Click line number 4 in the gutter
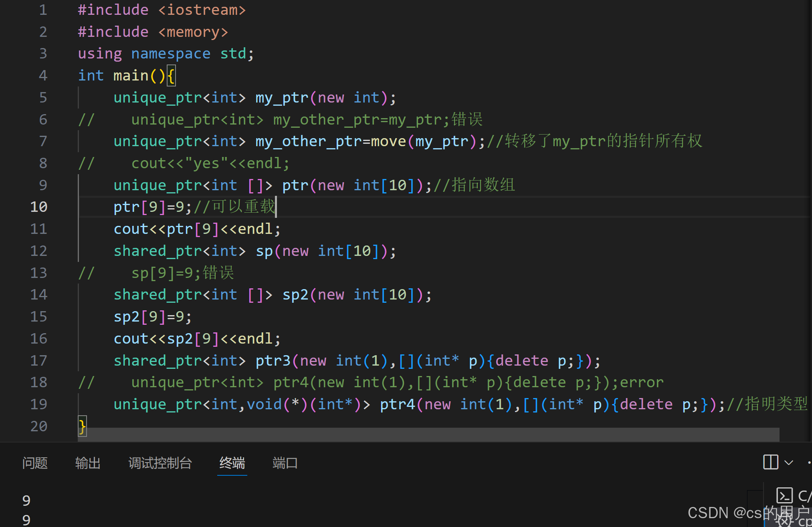 click(x=43, y=76)
